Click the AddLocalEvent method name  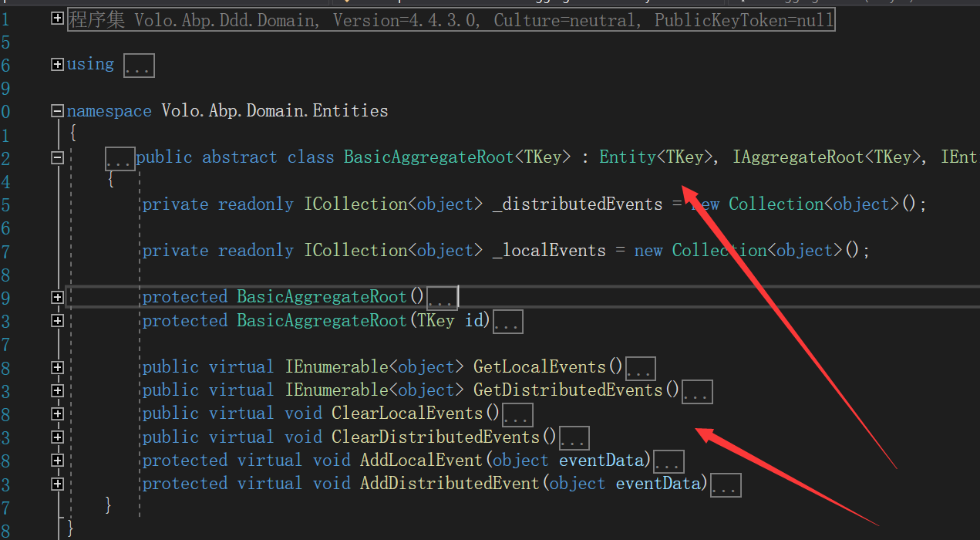(422, 461)
